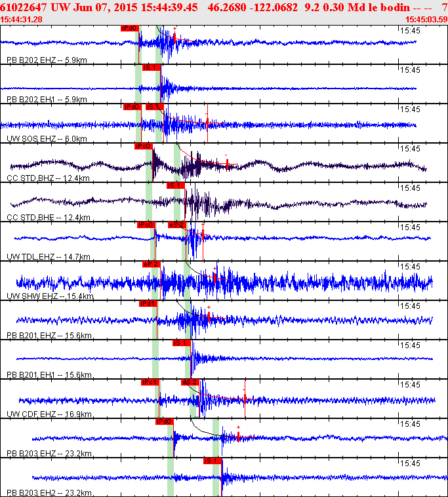Click the 15:45 time label on TDL trace
Image resolution: width=448 pixels, height=497 pixels.
(x=410, y=228)
